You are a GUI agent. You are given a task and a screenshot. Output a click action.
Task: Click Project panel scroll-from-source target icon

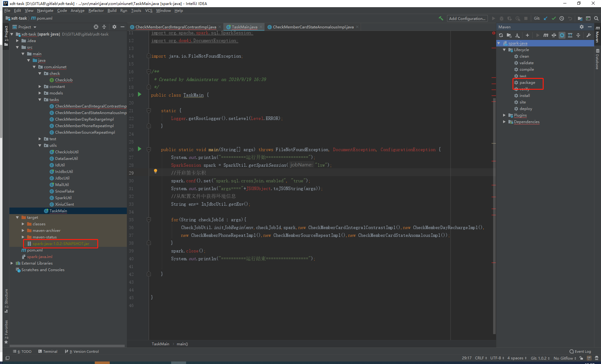point(96,27)
